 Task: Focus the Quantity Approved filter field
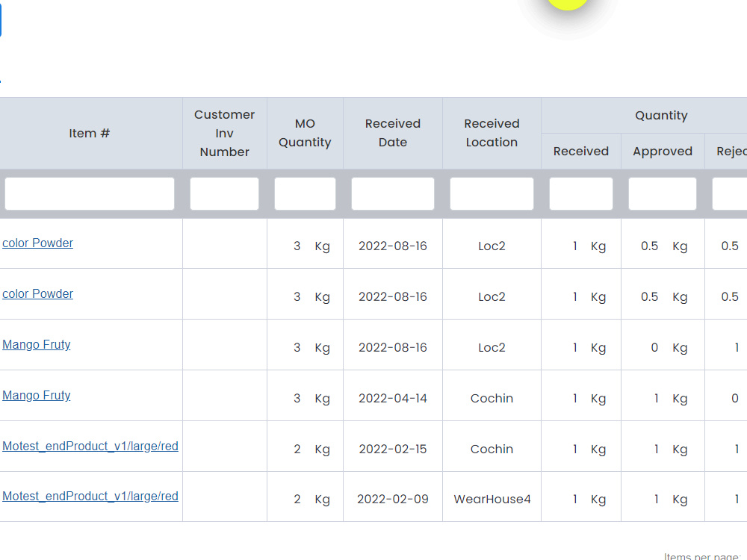tap(662, 194)
